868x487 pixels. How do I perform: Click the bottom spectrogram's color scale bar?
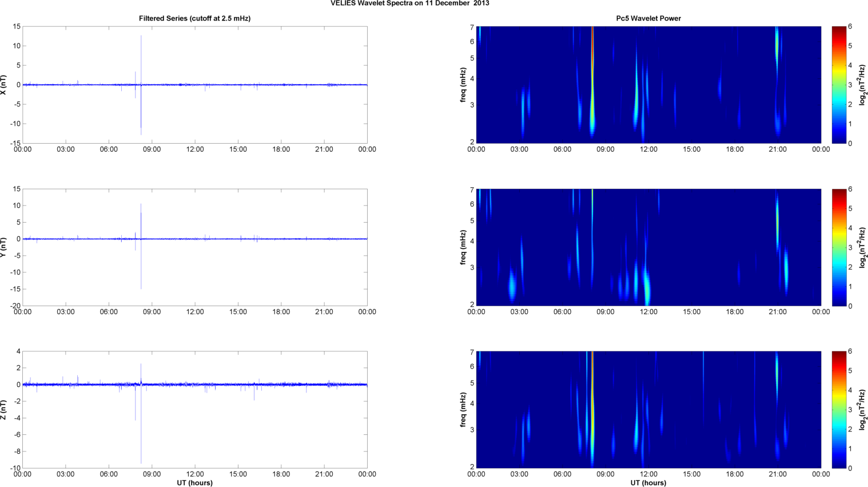click(838, 410)
